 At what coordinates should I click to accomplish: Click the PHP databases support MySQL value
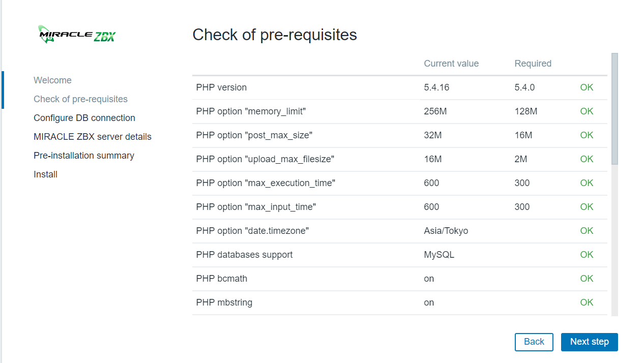click(438, 255)
